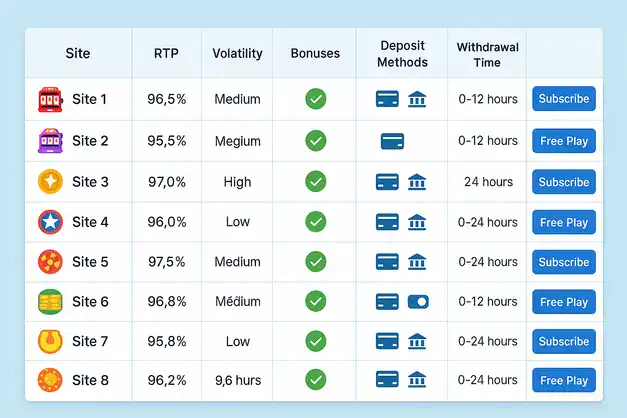Click the Site 3 gold star icon
The width and height of the screenshot is (627, 418).
coord(49,182)
